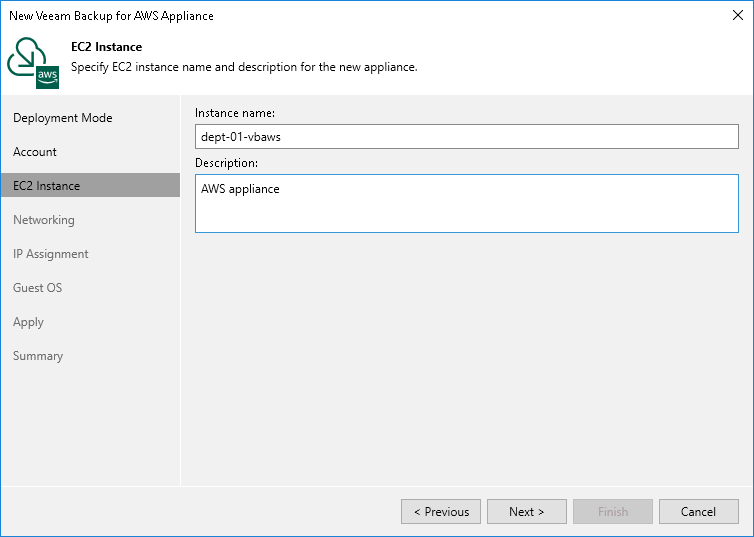The width and height of the screenshot is (754, 537).
Task: Go to the Summary step
Action: [x=38, y=356]
